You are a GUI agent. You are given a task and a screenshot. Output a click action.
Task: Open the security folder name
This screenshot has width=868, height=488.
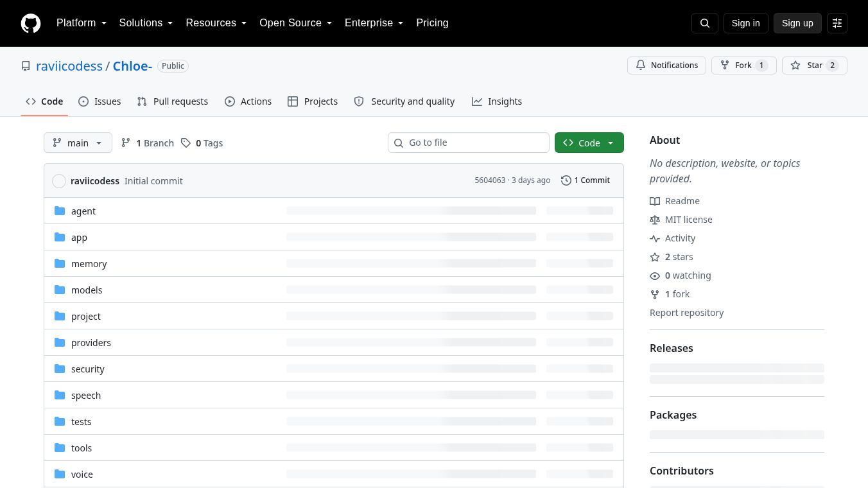88,369
